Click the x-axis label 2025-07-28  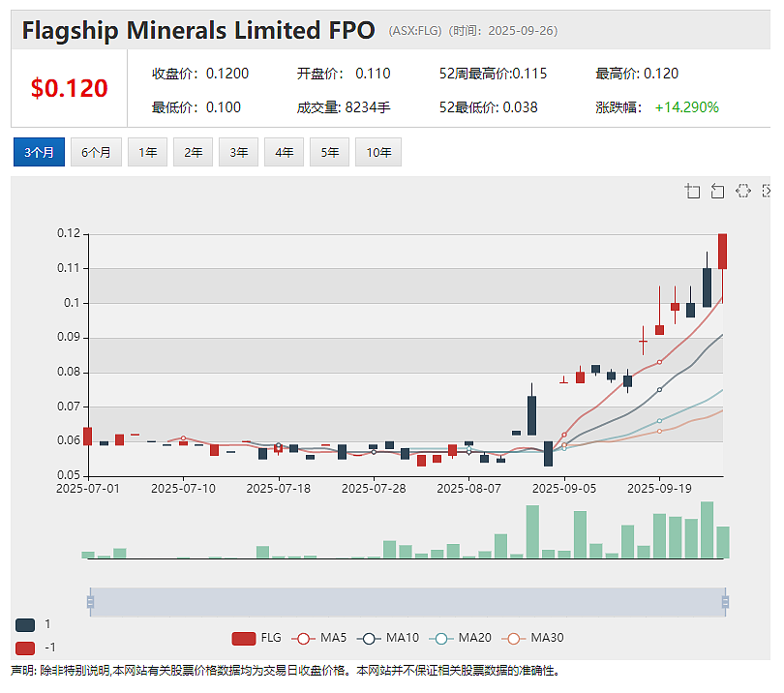point(374,489)
